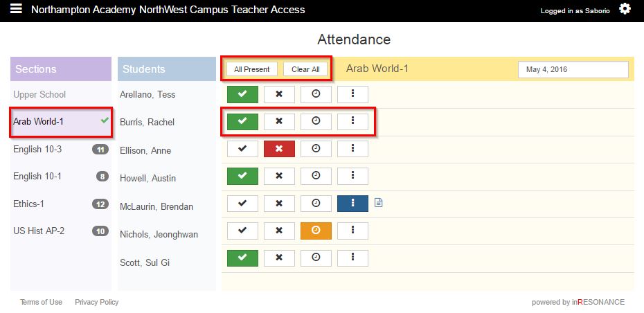Viewport: 644px width, 313px height.
Task: Open the settings gear icon
Action: click(625, 9)
